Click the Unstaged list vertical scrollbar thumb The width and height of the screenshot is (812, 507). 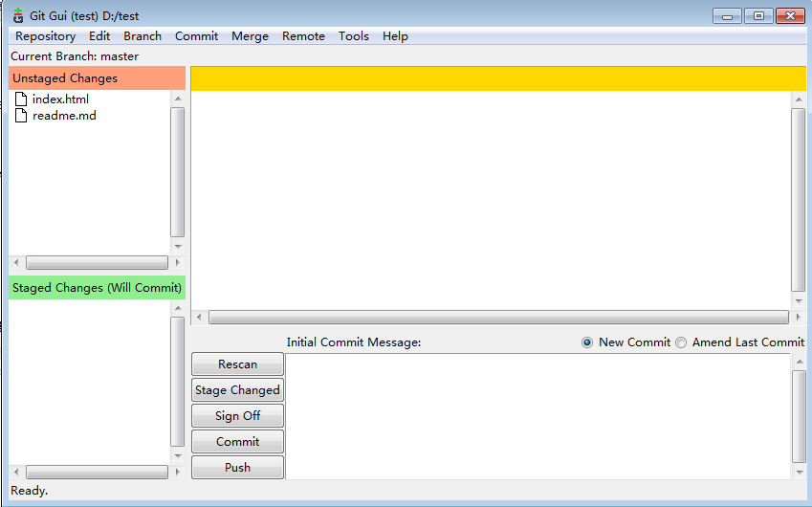tap(178, 172)
